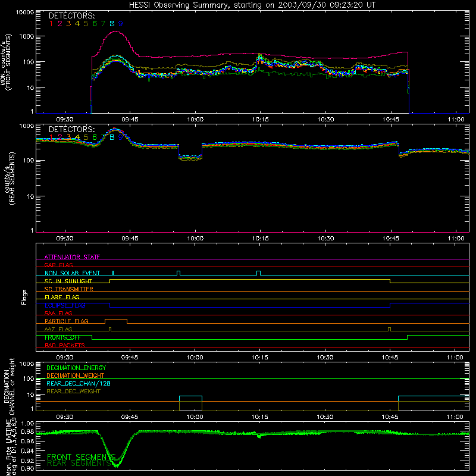The image size is (476, 476).
Task: Click the REAR_DEC_WEIGHT legend entry
Action: (x=73, y=392)
